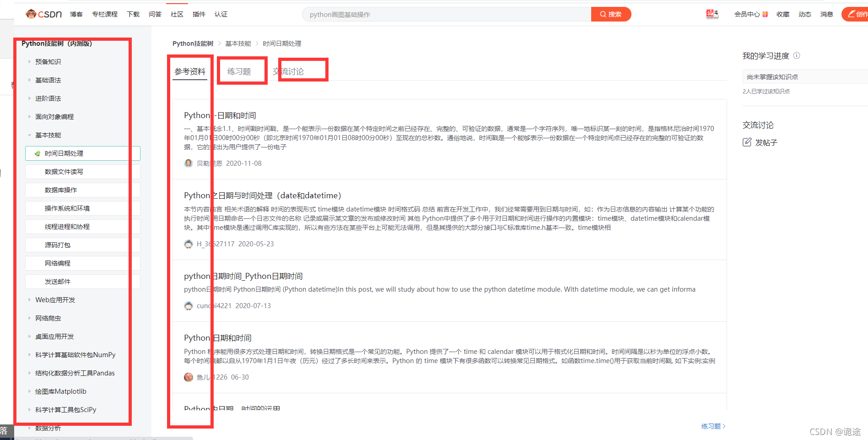Open 收藏 link in the header
This screenshot has height=440, width=868.
tap(783, 14)
